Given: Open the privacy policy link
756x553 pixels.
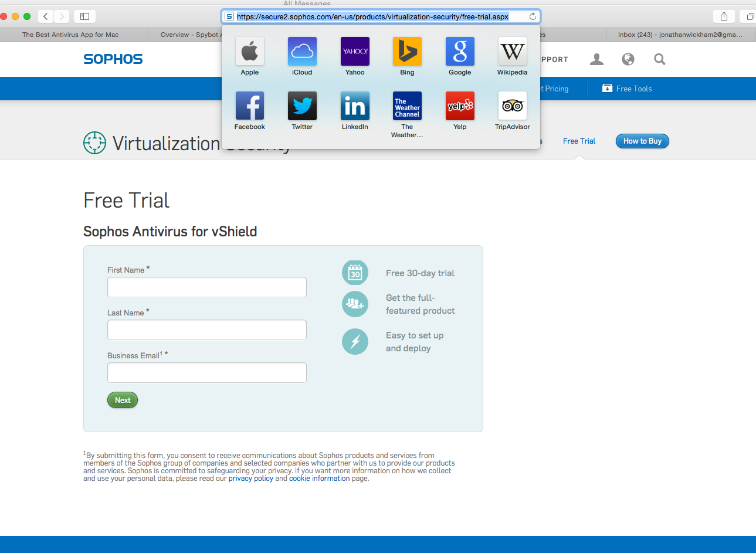Looking at the screenshot, I should 251,479.
